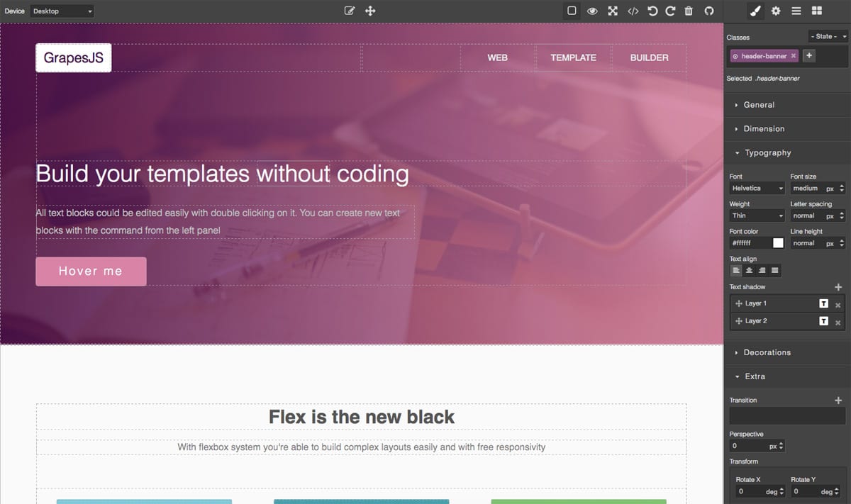Add a new Text shadow layer
This screenshot has height=504, width=851.
[838, 287]
